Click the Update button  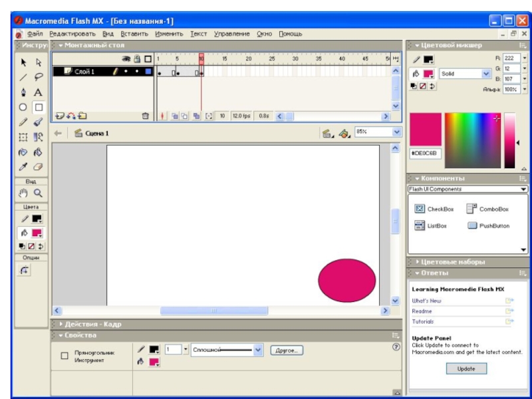tap(466, 369)
